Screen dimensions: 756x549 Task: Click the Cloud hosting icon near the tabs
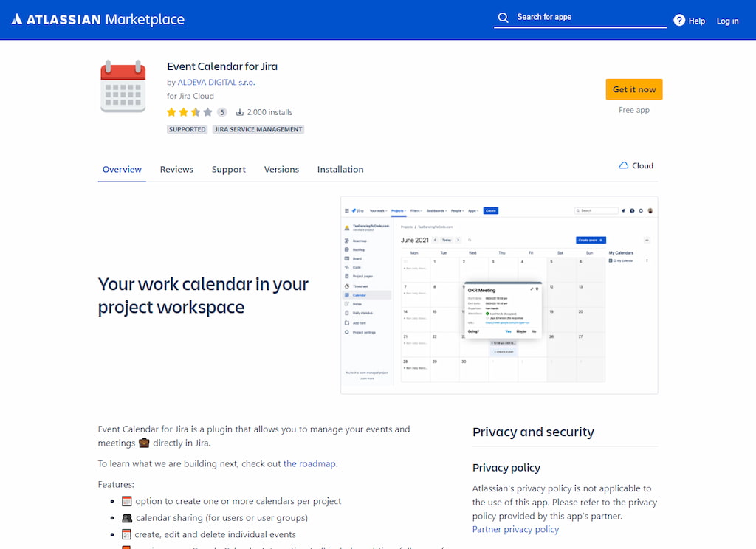pyautogui.click(x=624, y=165)
